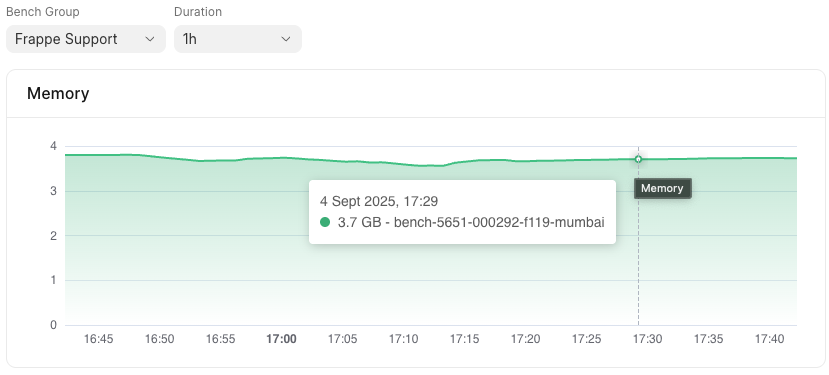Screen dimensions: 829x375
Task: Open the Duration 1h dropdown
Action: click(x=238, y=39)
